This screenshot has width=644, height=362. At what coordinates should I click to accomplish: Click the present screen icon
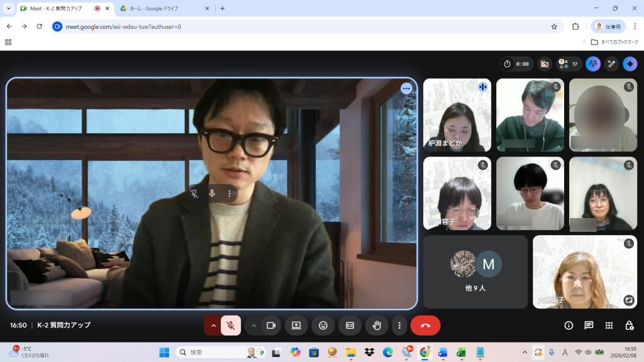(296, 326)
